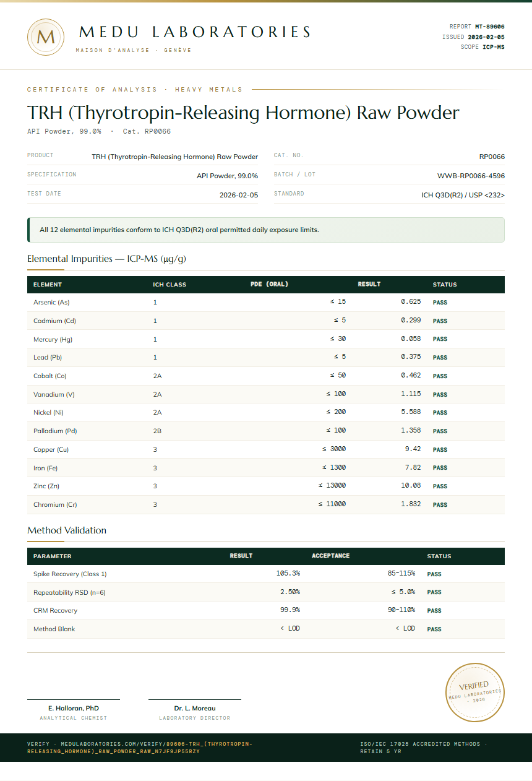532x781 pixels.
Task: Click the batch number WWB-RP0066-4596
Action: 471,176
